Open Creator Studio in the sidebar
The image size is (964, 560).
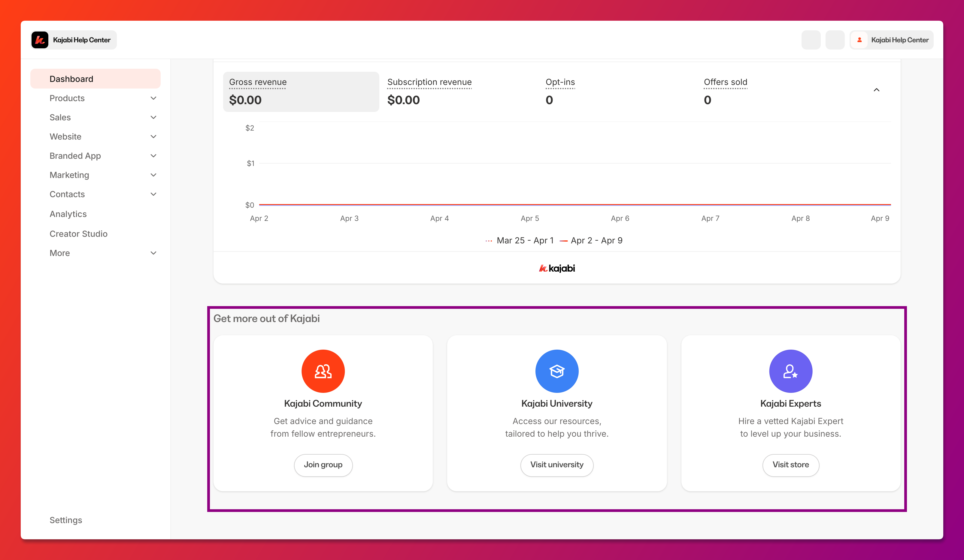click(78, 233)
